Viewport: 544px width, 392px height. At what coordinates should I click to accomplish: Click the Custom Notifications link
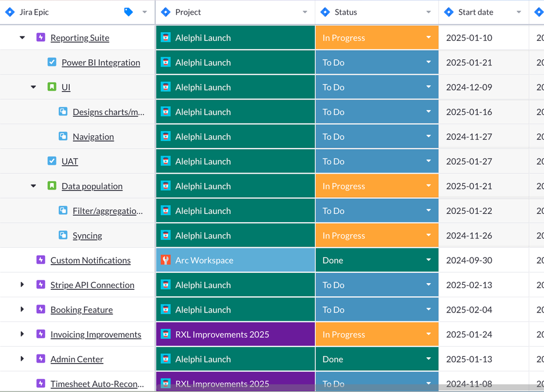90,260
